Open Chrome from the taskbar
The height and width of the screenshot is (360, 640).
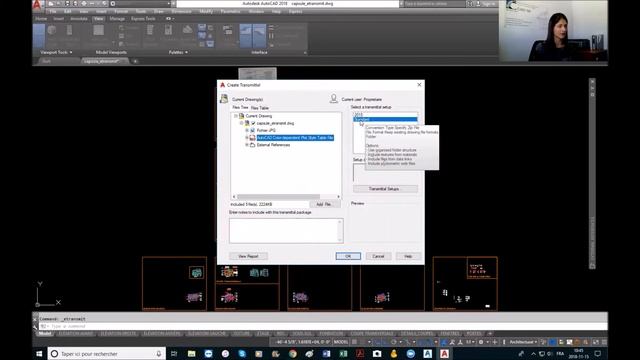[x=293, y=353]
